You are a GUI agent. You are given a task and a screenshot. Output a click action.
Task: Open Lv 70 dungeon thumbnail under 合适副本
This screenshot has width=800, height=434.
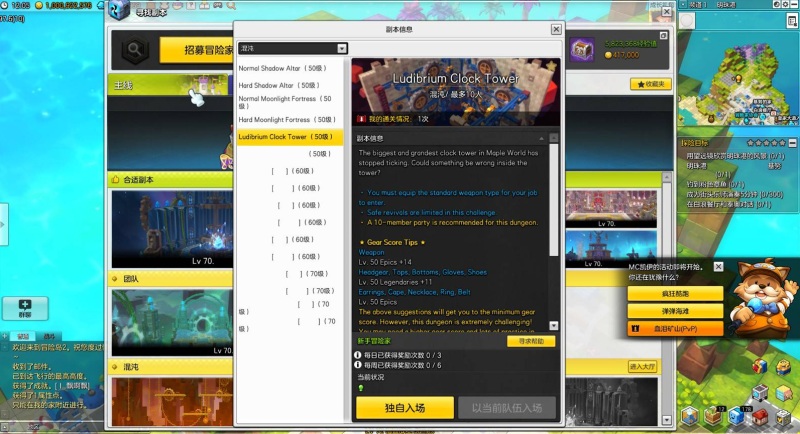pos(172,229)
